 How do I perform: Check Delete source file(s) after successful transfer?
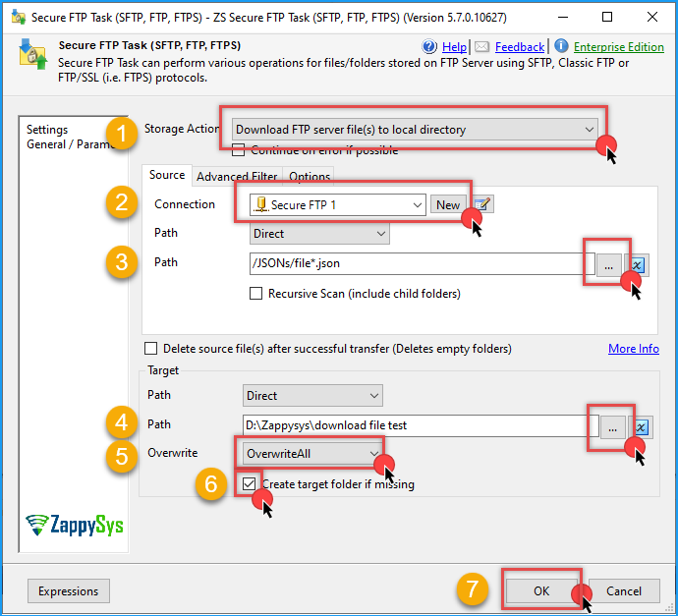pyautogui.click(x=151, y=349)
